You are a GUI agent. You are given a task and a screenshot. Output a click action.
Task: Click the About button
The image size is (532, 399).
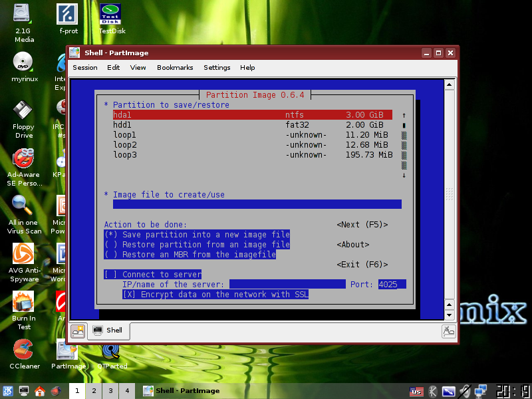(353, 245)
